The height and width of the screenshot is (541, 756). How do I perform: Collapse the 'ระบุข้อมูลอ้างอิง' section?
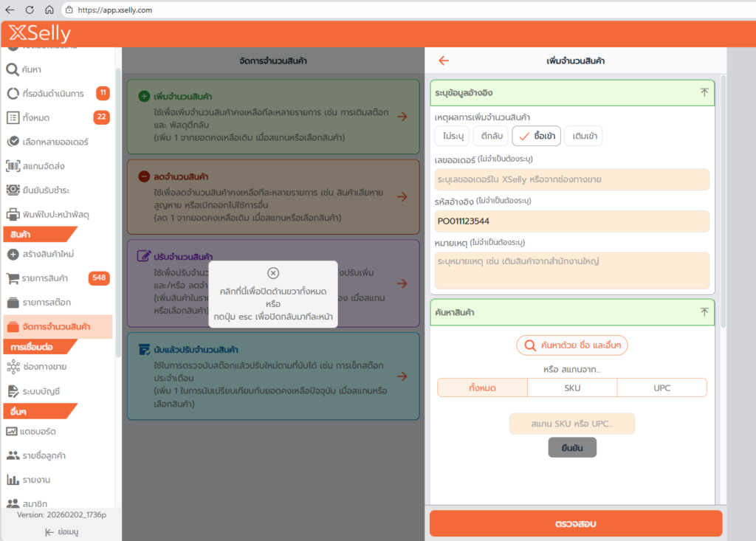704,93
